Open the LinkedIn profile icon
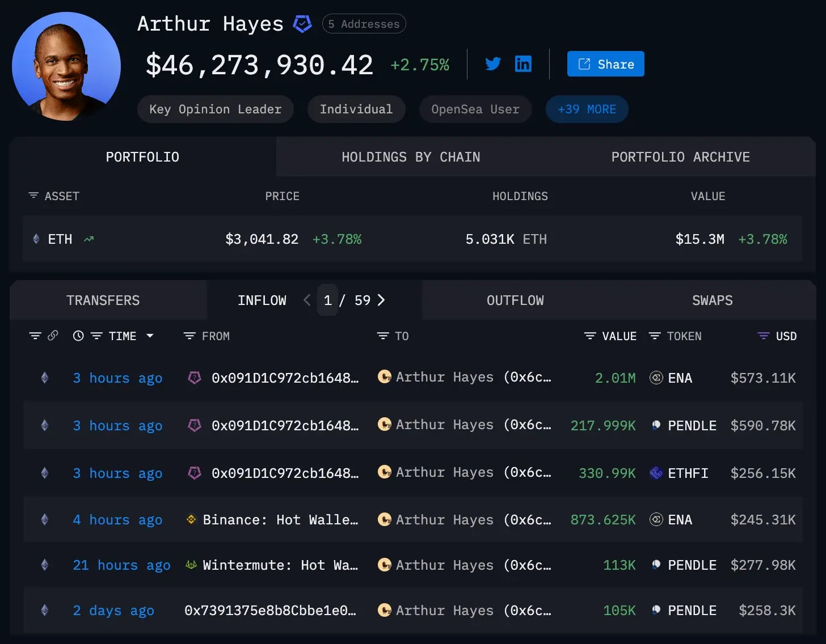 click(x=523, y=63)
